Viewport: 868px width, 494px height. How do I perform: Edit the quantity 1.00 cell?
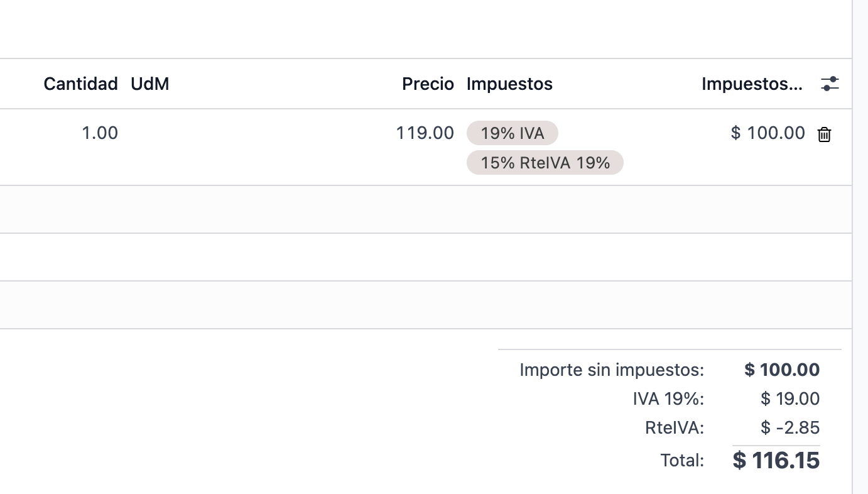pos(100,133)
